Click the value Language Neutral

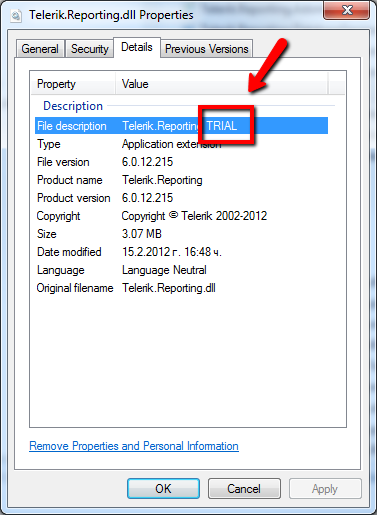pos(164,270)
